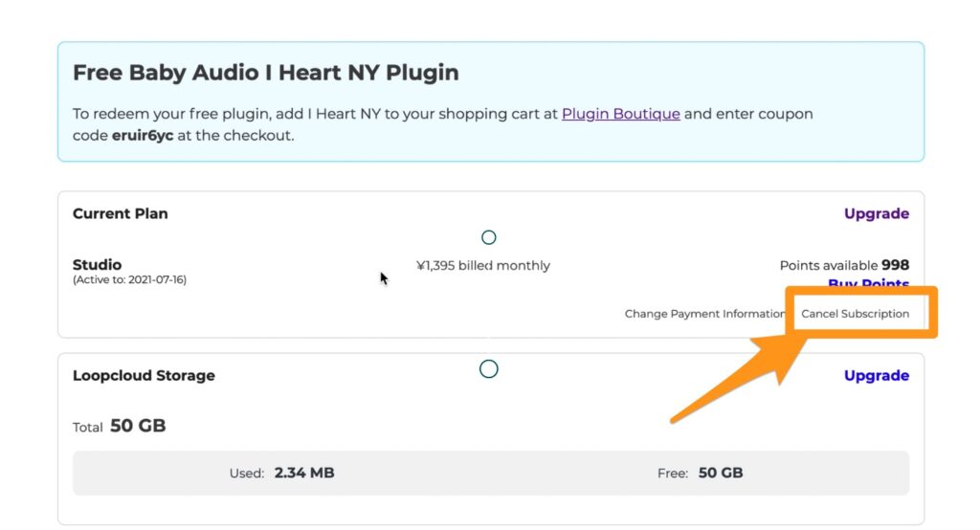Open Change Payment Information
Image resolution: width=980 pixels, height=530 pixels.
pyautogui.click(x=704, y=314)
